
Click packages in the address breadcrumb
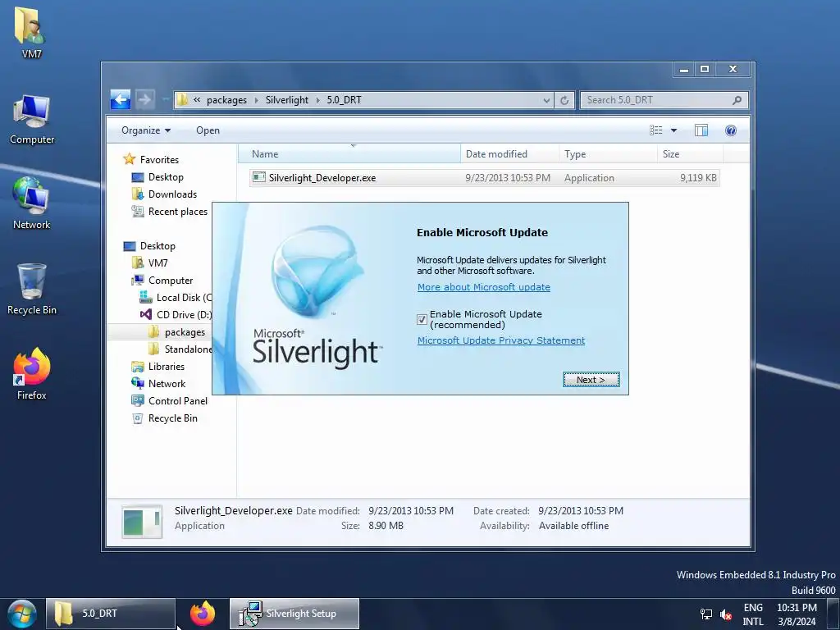coord(226,100)
